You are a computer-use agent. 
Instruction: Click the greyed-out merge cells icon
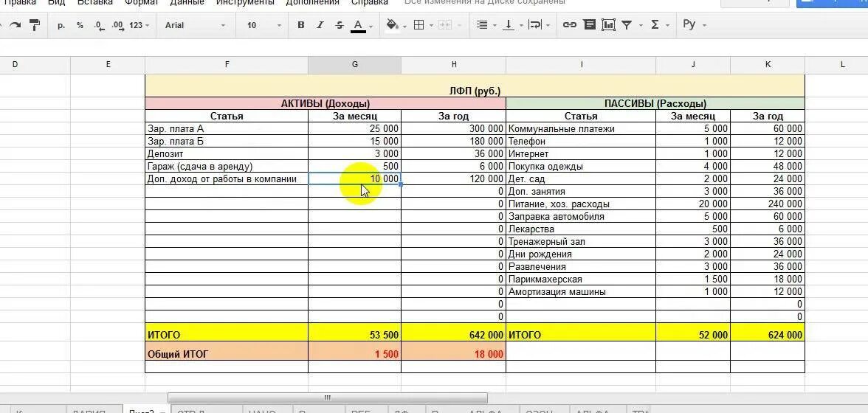(445, 25)
